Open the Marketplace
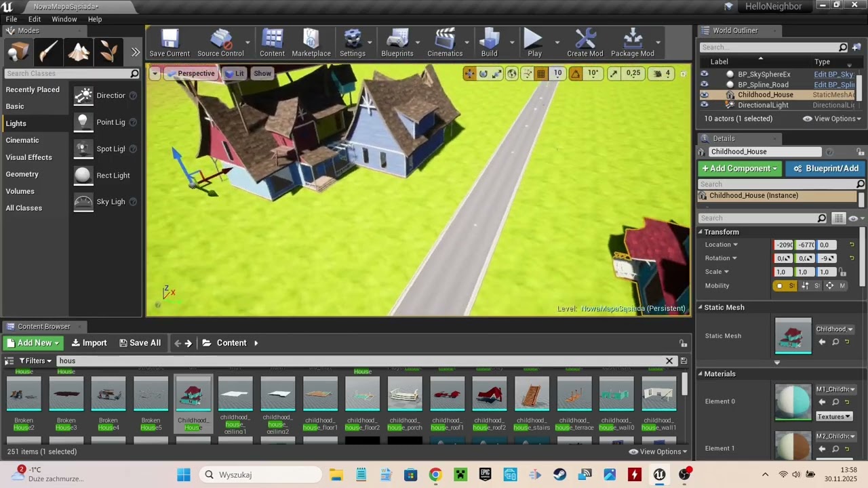 pyautogui.click(x=311, y=43)
